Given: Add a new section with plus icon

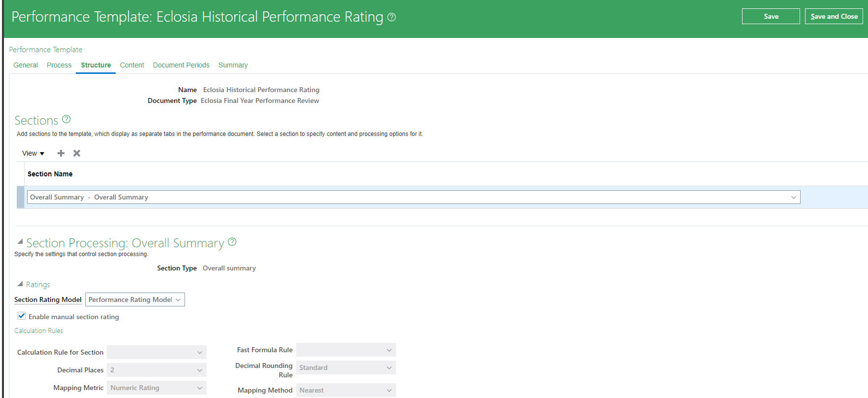Looking at the screenshot, I should (x=61, y=153).
